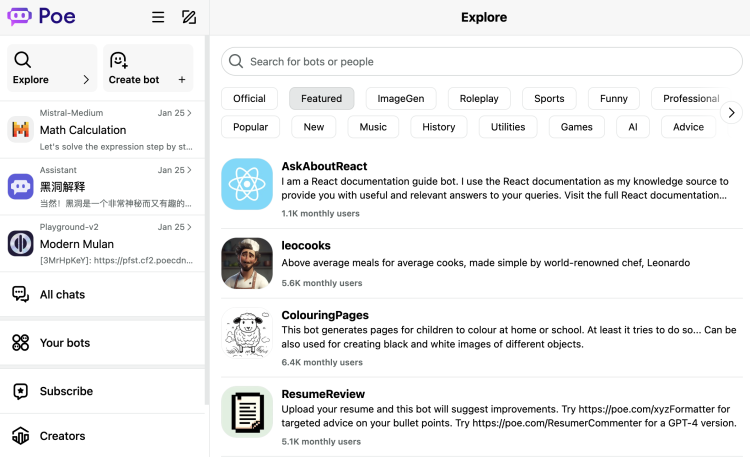The width and height of the screenshot is (750, 457).
Task: Expand Explore with the chevron arrow
Action: pyautogui.click(x=86, y=80)
